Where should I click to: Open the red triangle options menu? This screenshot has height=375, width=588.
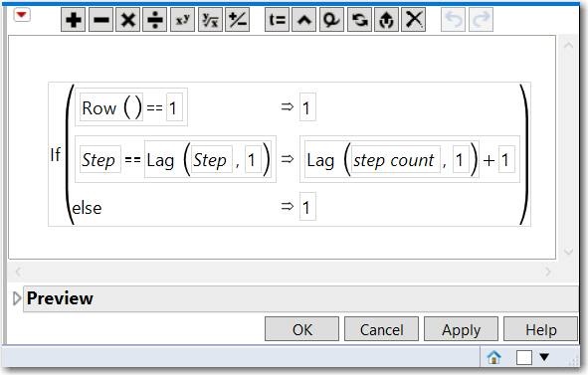(x=22, y=15)
